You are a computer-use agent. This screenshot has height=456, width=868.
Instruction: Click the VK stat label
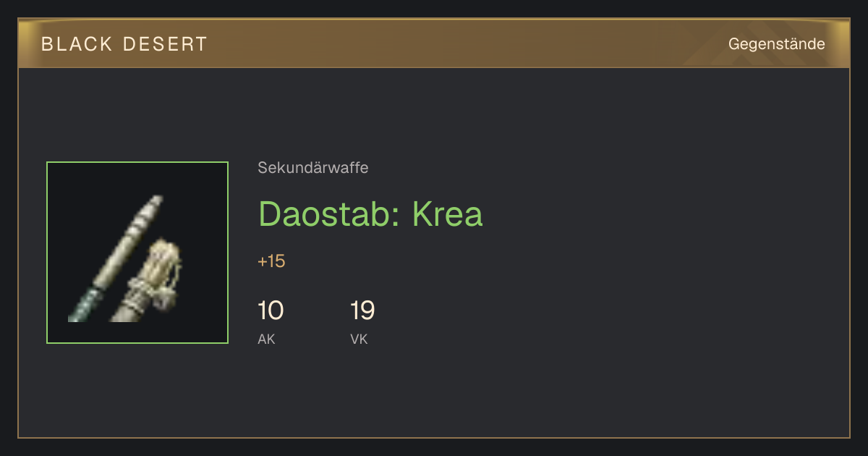click(x=359, y=339)
